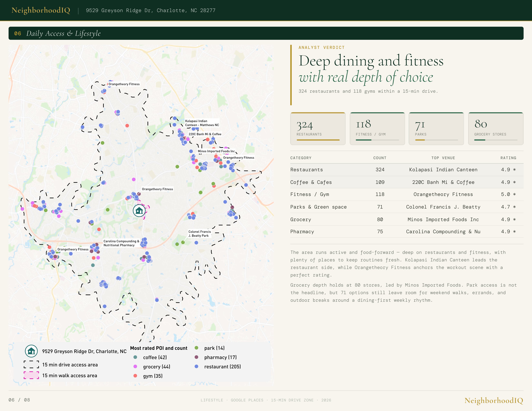Click the Pharmacy row category cell
The image size is (532, 411).
click(x=302, y=232)
